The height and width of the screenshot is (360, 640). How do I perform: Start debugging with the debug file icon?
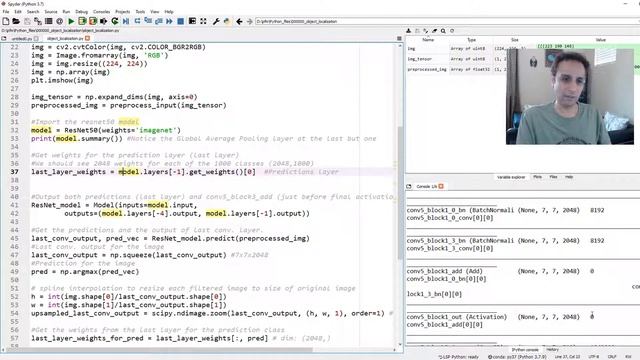[x=126, y=21]
